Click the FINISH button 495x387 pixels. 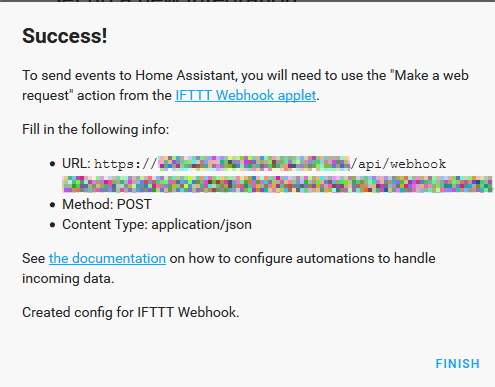(457, 364)
